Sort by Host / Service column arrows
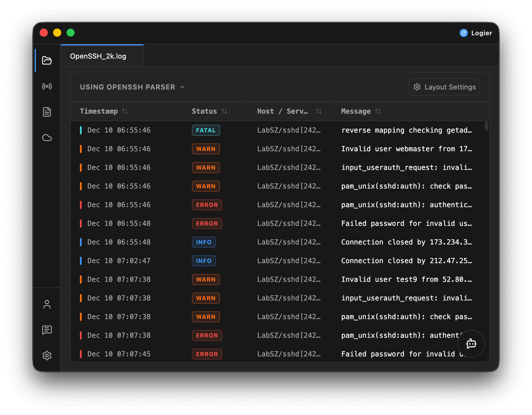532x415 pixels. click(x=319, y=111)
